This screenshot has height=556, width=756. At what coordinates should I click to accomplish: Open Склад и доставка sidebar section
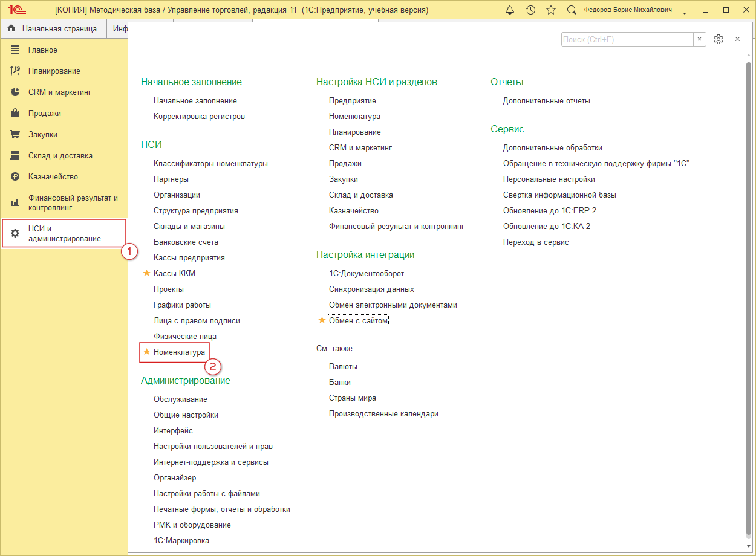[x=60, y=156]
